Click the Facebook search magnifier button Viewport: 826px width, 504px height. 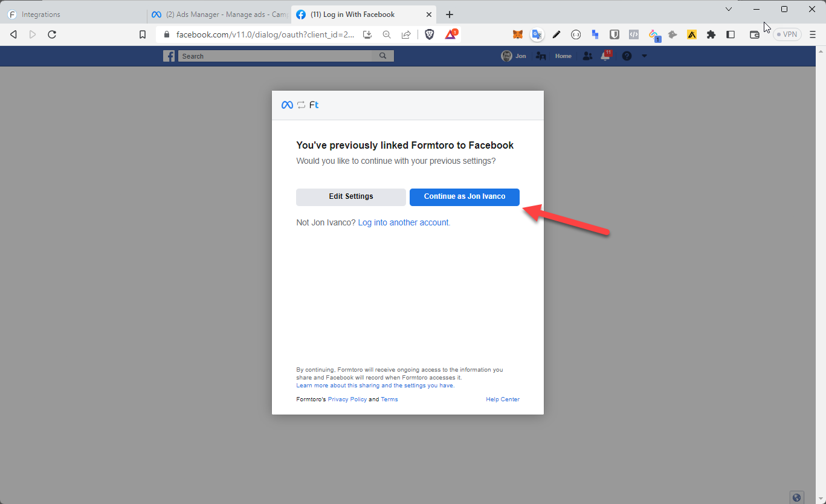coord(383,56)
